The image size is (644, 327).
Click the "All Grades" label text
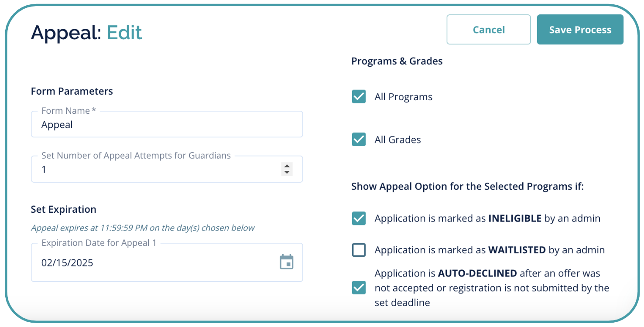tap(397, 140)
